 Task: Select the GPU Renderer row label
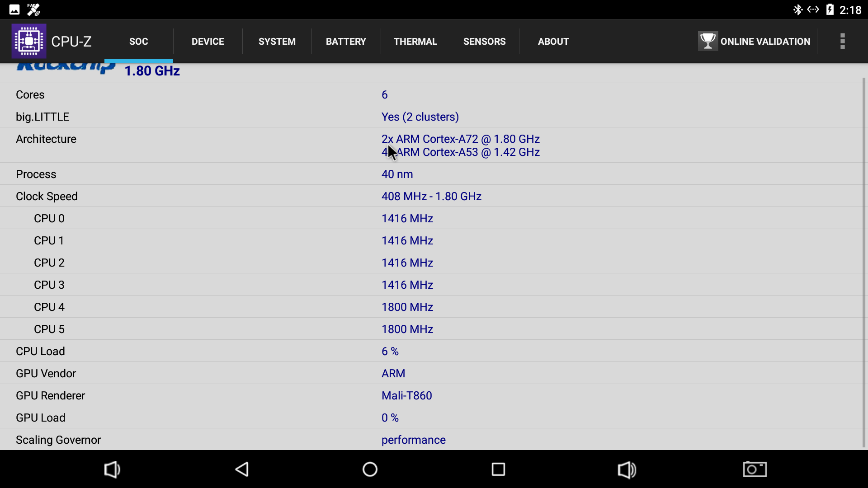point(51,395)
